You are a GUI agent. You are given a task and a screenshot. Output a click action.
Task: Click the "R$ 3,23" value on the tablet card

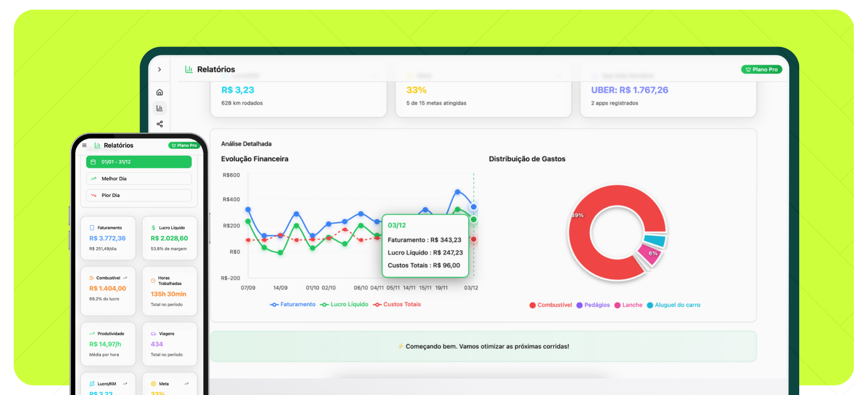pos(238,90)
